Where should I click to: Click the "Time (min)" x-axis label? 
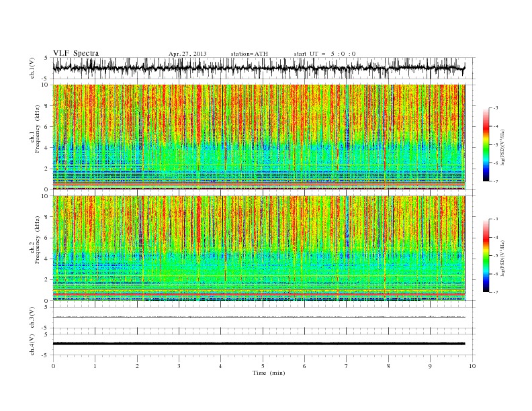(269, 373)
